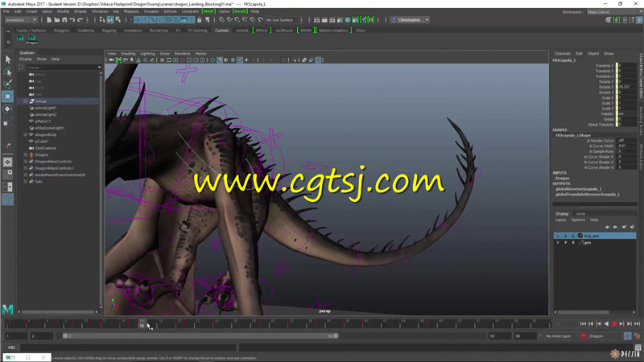The image size is (644, 362).
Task: Click frame 16 marker on time slider
Action: [142, 324]
